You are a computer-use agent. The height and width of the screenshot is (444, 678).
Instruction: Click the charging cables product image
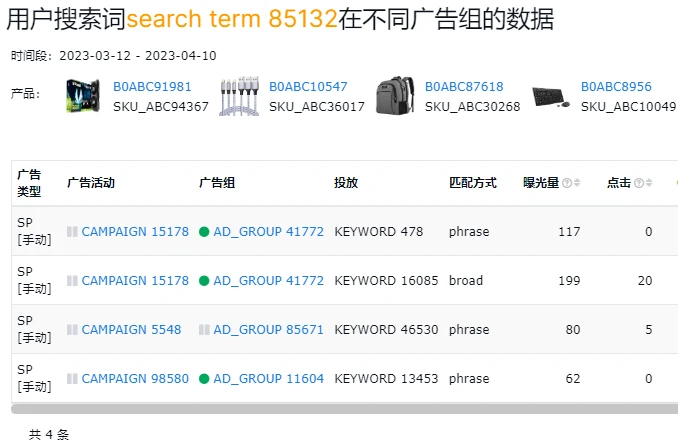click(x=241, y=97)
